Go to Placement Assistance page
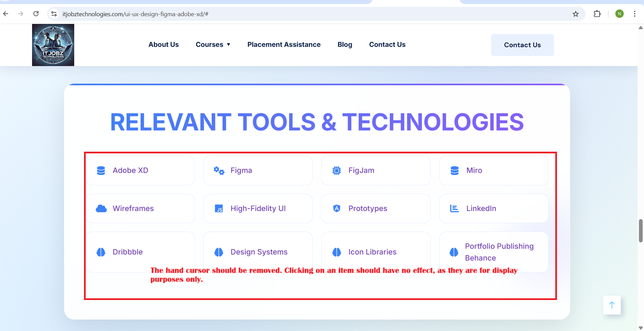The height and width of the screenshot is (331, 644). 284,44
